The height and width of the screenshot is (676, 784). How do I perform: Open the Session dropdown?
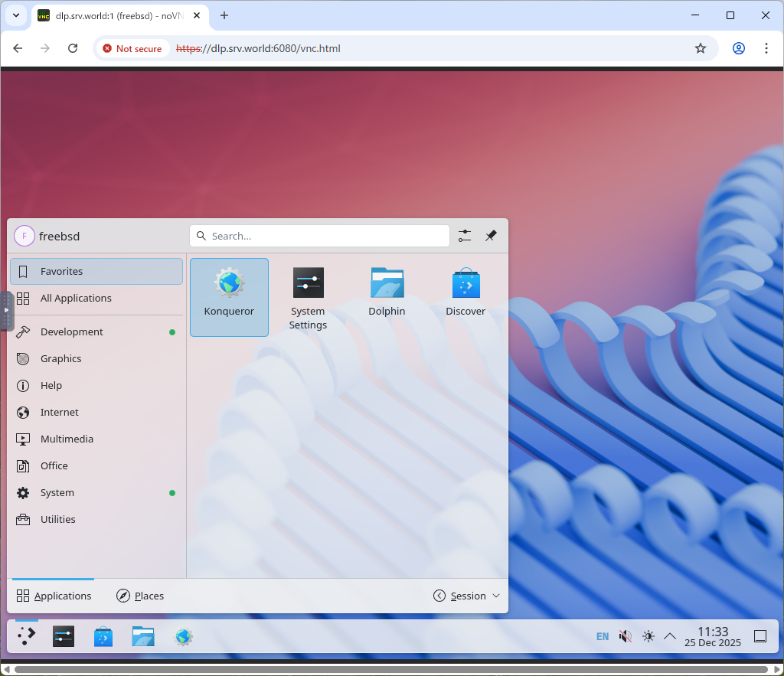[466, 596]
